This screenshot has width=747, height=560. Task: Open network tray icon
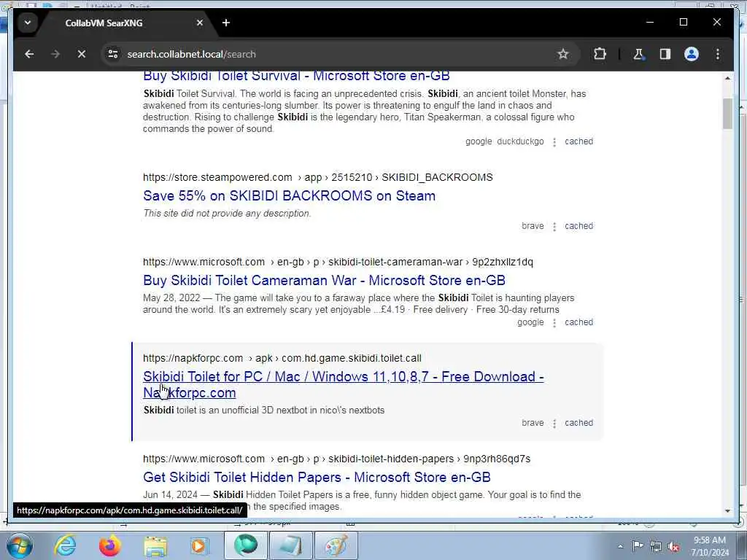656,546
